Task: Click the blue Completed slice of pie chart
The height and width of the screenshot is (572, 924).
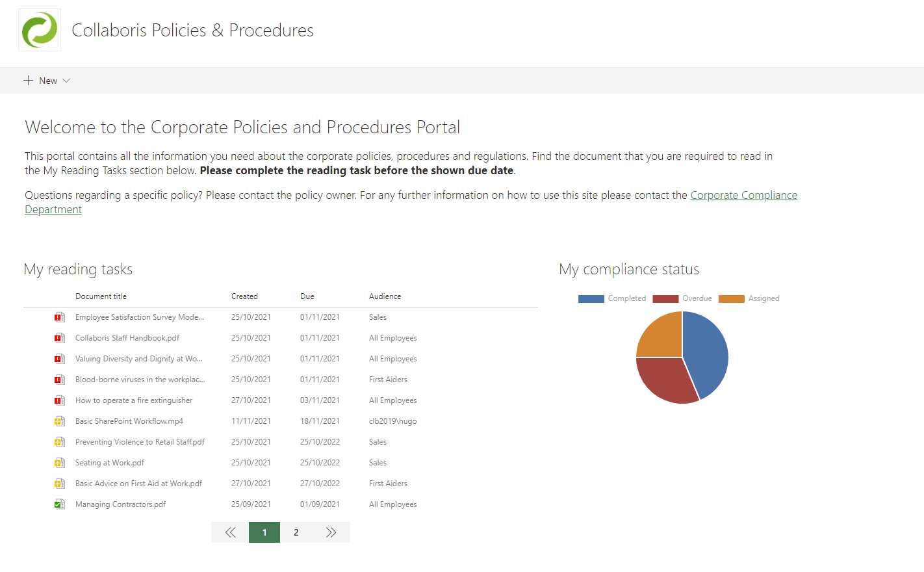Action: click(708, 351)
